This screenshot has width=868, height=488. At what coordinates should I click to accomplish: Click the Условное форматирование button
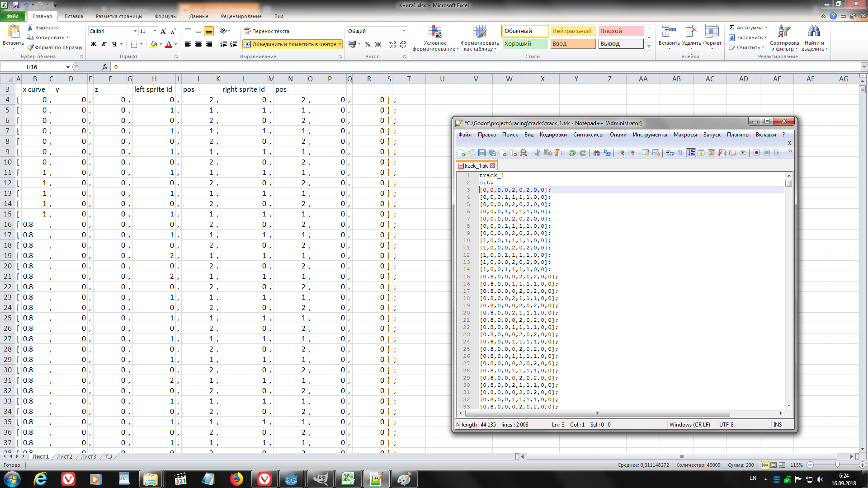[x=435, y=38]
